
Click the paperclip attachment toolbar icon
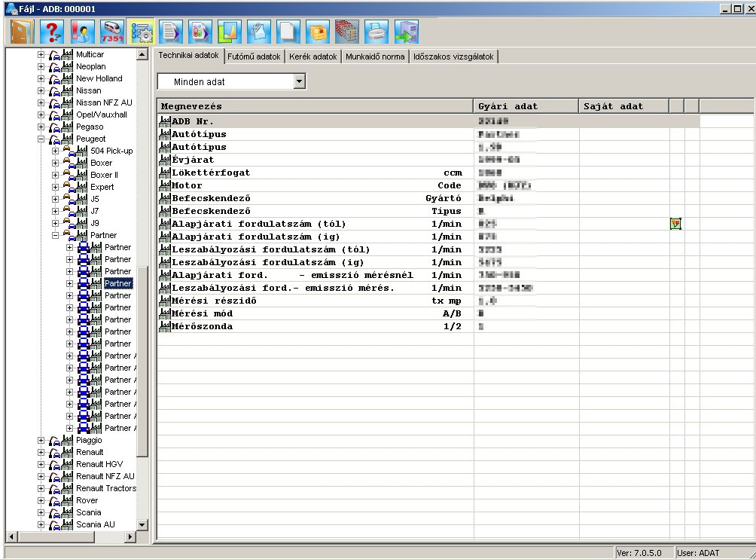(258, 32)
